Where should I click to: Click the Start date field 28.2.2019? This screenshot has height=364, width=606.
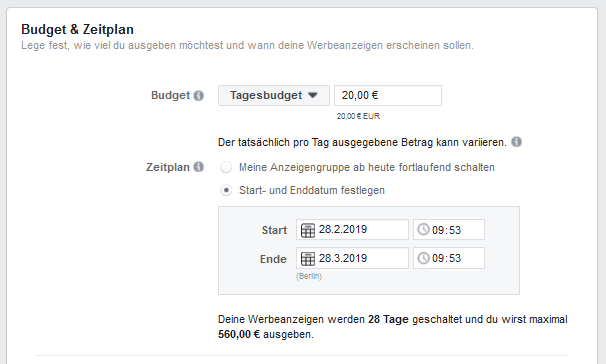point(352,230)
